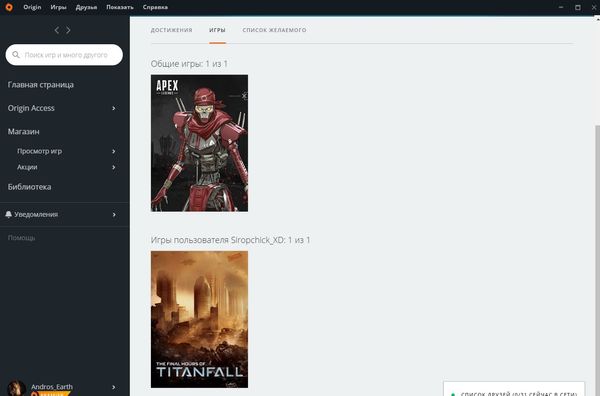The image size is (600, 396).
Task: Open the Показать menu
Action: 120,7
